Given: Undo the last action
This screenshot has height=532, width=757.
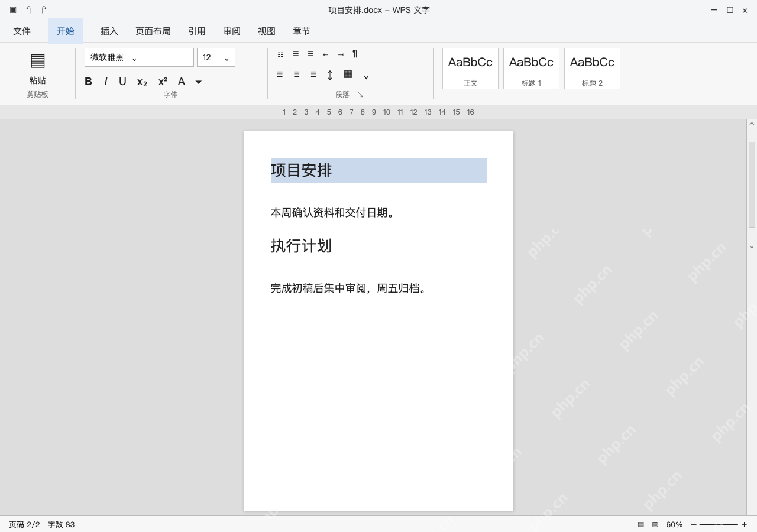Looking at the screenshot, I should coord(28,10).
